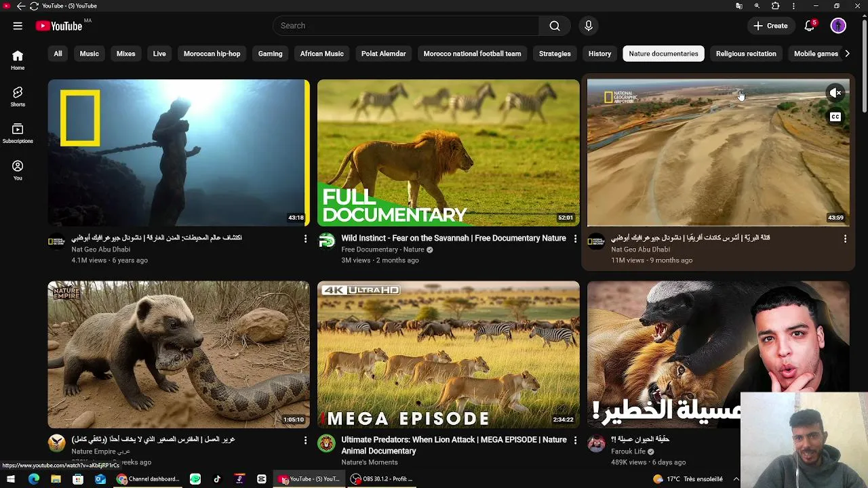Select Religious recitation chip
Screen dimensions: 868x488
(x=746, y=54)
